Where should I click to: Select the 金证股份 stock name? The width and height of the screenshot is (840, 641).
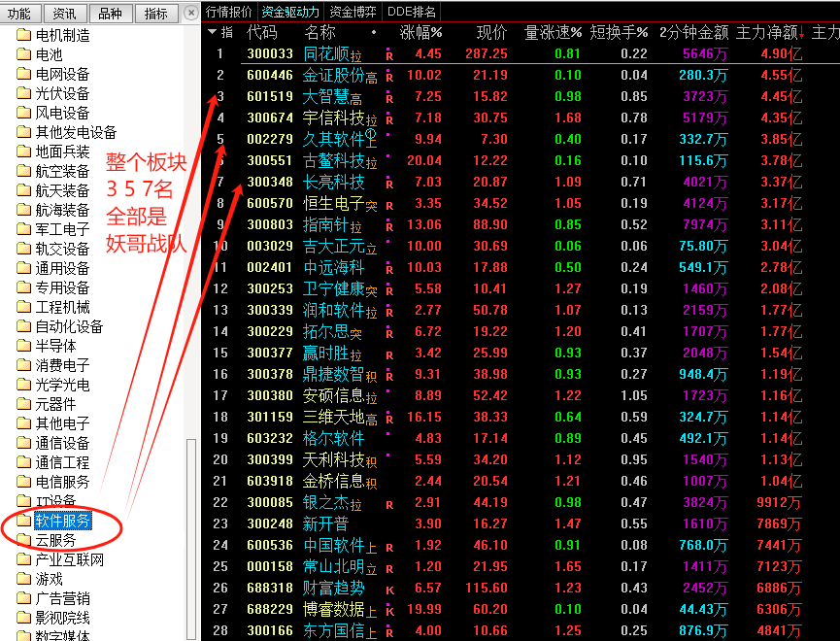[x=333, y=75]
